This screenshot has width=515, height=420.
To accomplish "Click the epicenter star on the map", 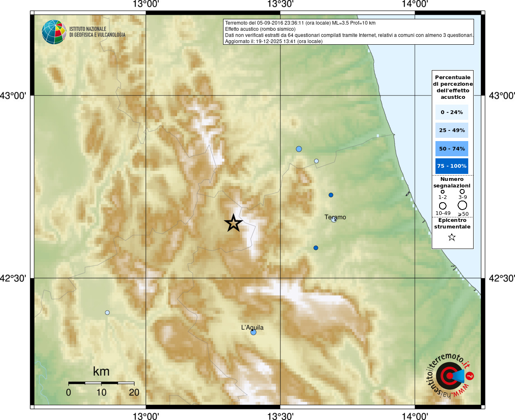I will [x=233, y=223].
